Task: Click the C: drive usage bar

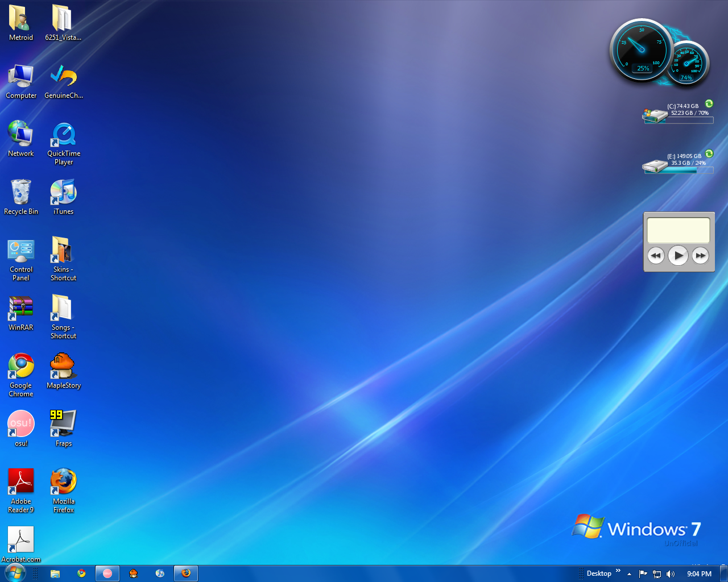Action: pos(679,120)
